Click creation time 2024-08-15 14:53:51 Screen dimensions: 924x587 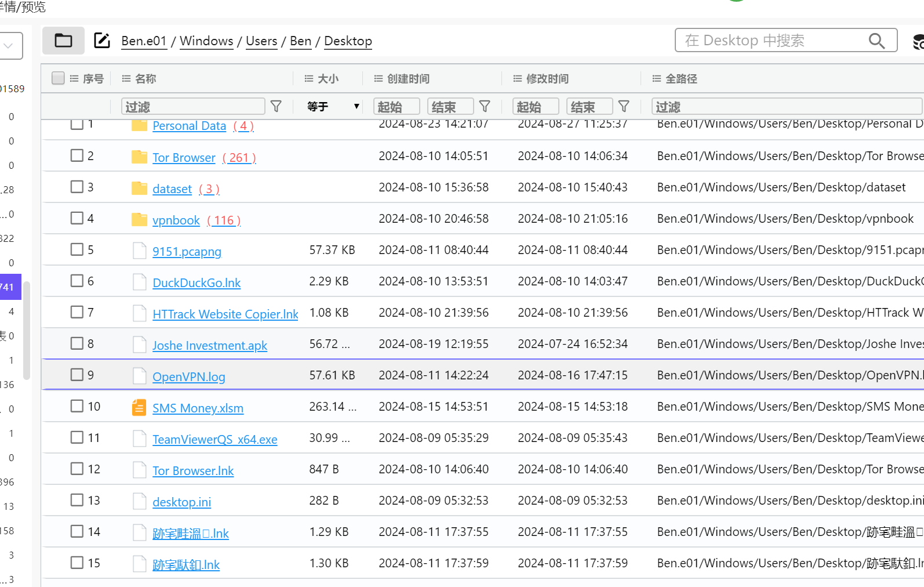pos(434,407)
